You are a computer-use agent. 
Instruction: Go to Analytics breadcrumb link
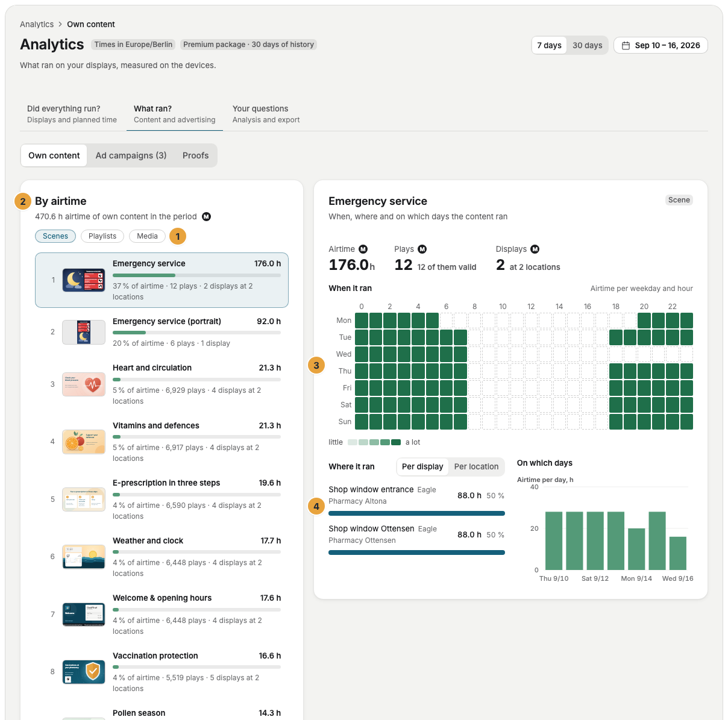(37, 25)
